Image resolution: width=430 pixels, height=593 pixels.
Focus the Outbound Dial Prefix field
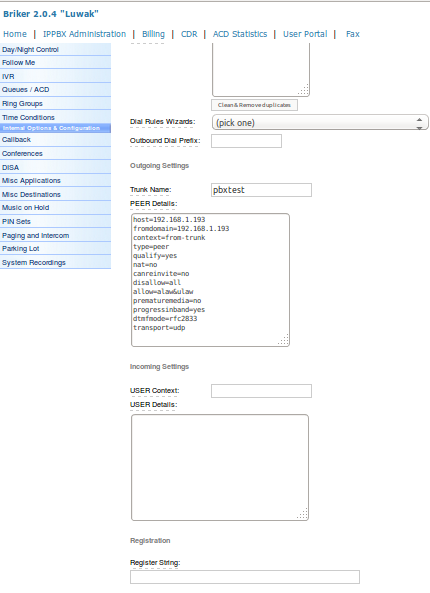(x=246, y=141)
